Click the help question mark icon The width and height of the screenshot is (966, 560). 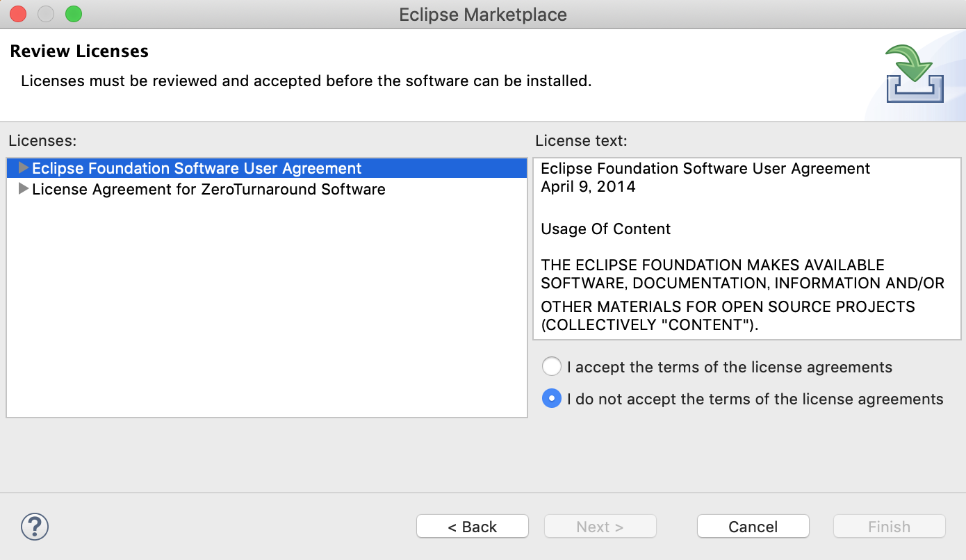[35, 527]
